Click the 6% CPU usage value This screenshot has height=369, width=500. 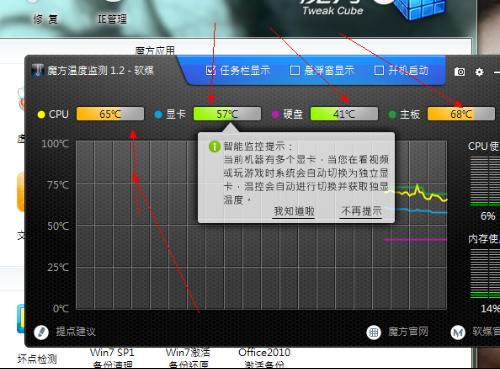coord(488,216)
